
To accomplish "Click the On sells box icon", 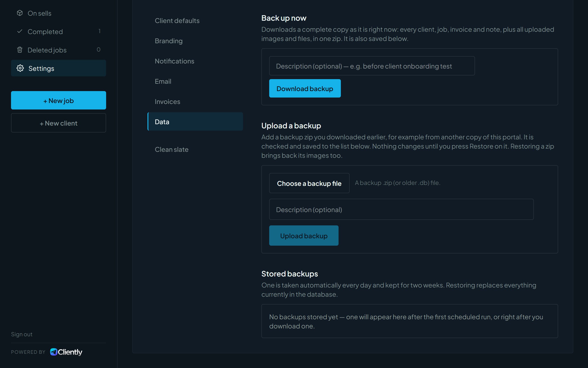I will coord(20,13).
